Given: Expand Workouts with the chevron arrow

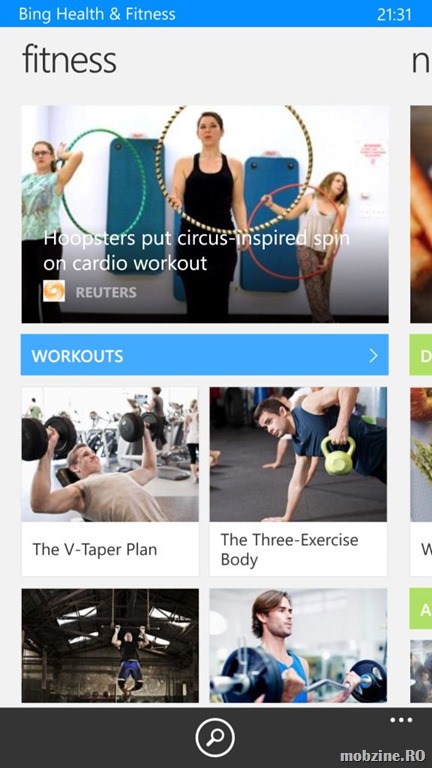Looking at the screenshot, I should pos(373,356).
